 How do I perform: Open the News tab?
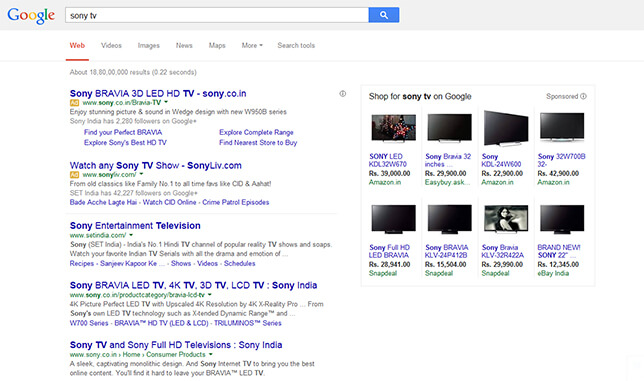coord(184,45)
